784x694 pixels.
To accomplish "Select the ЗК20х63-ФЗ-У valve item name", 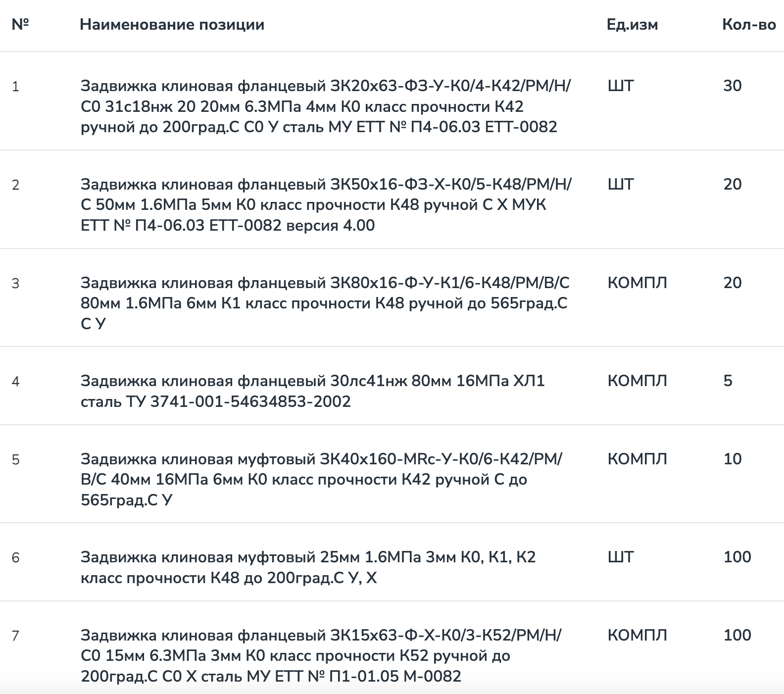I will click(325, 106).
